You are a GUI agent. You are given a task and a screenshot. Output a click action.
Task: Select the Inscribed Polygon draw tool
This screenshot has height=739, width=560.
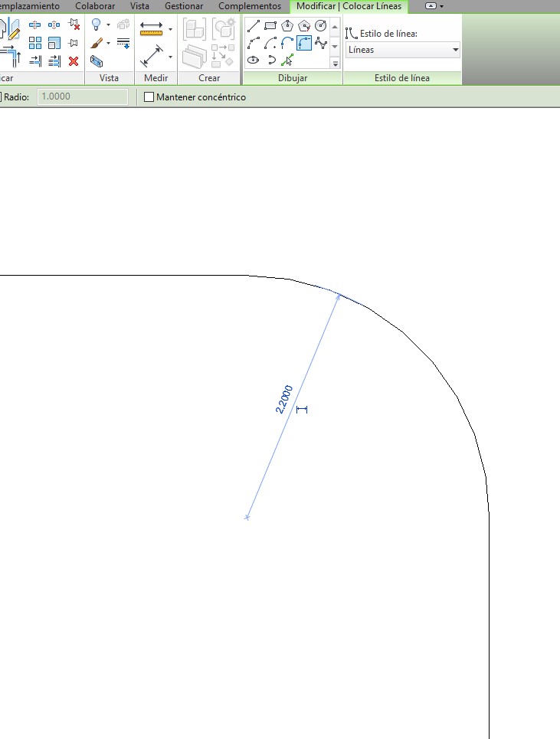coord(287,26)
